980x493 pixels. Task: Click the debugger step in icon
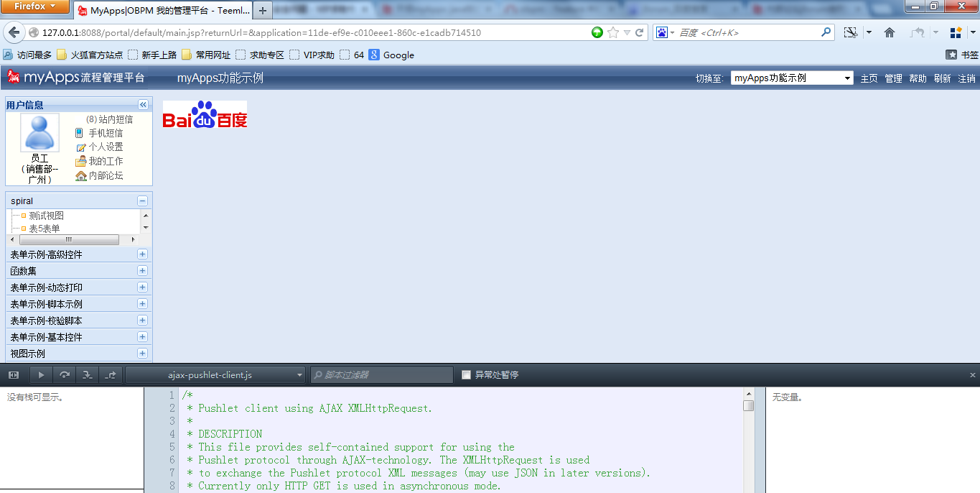pyautogui.click(x=87, y=374)
